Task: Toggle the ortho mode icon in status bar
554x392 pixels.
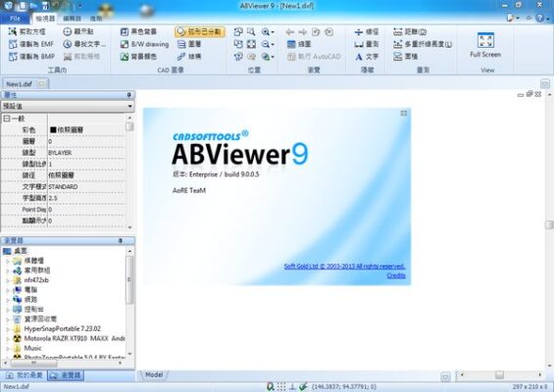Action: pyautogui.click(x=292, y=386)
